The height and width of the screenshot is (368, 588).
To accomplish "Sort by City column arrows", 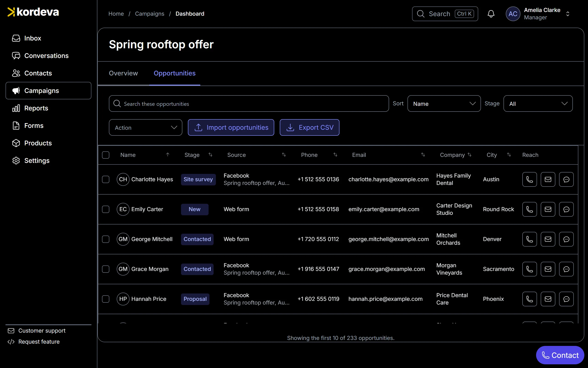I will (x=509, y=155).
